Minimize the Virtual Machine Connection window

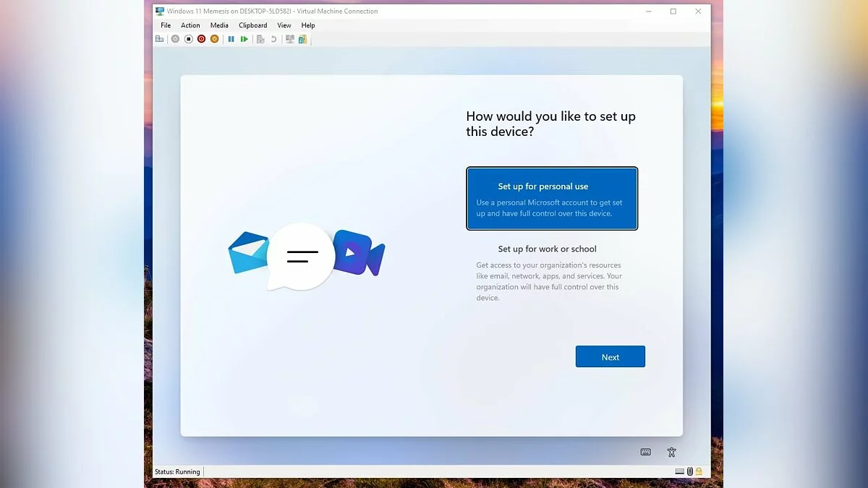pyautogui.click(x=649, y=11)
